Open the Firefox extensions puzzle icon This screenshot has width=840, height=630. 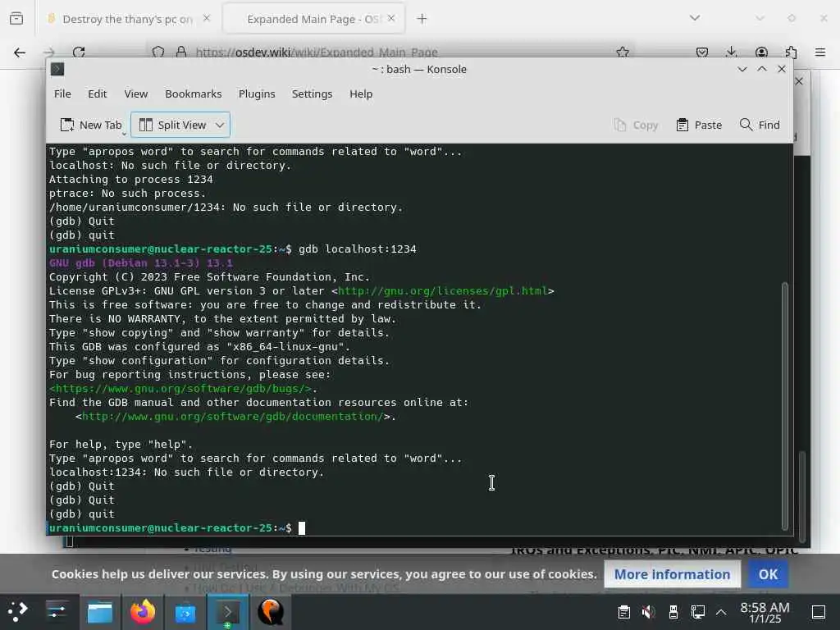(x=791, y=52)
